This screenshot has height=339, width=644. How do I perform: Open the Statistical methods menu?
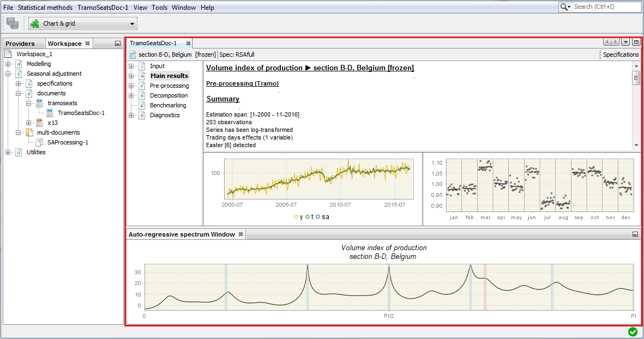coord(45,8)
